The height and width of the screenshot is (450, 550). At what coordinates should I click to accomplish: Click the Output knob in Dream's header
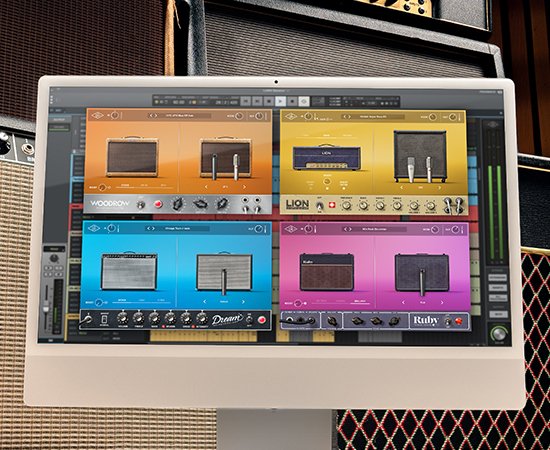(x=259, y=229)
